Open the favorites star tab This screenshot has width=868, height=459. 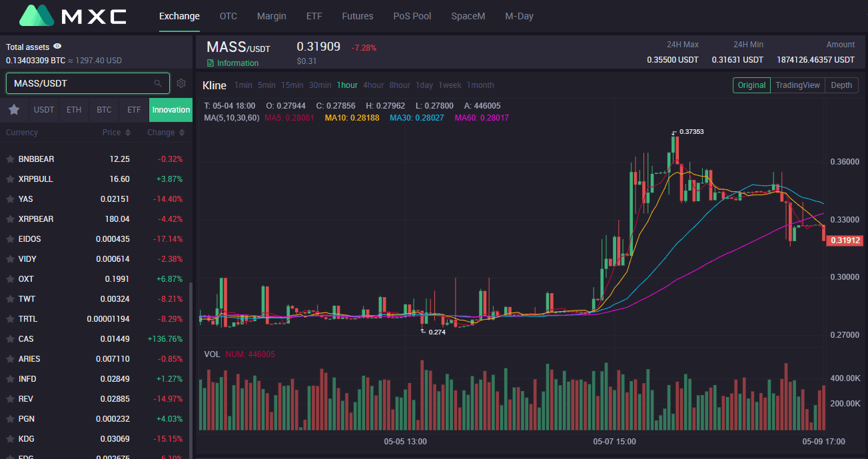point(14,110)
